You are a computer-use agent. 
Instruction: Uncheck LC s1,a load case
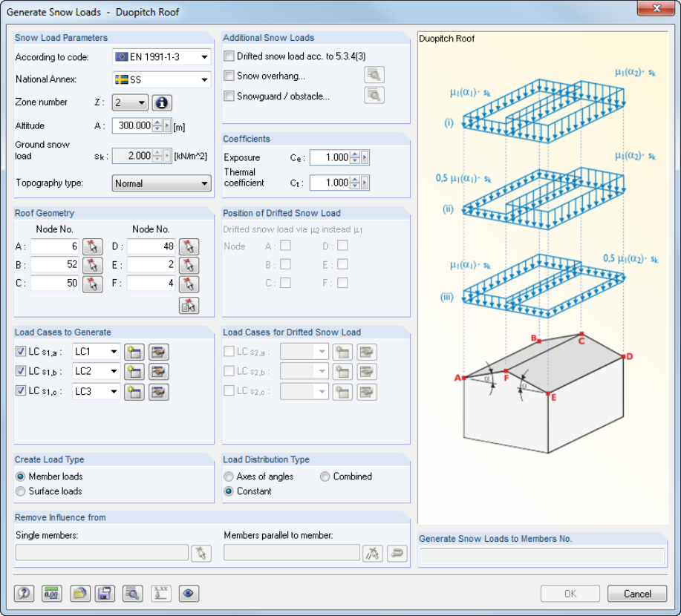tap(20, 351)
